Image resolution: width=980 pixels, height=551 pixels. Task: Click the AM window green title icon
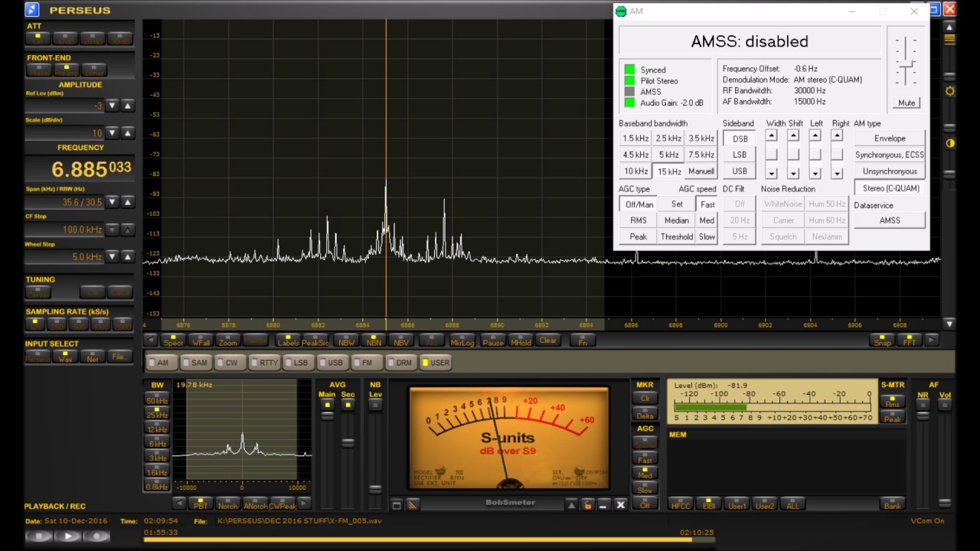(x=621, y=11)
